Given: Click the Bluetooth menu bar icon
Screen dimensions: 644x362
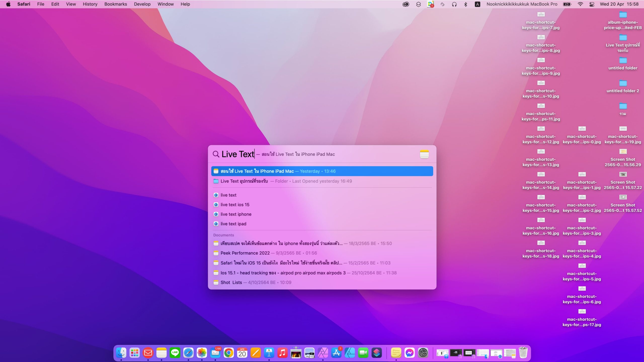Looking at the screenshot, I should [465, 4].
